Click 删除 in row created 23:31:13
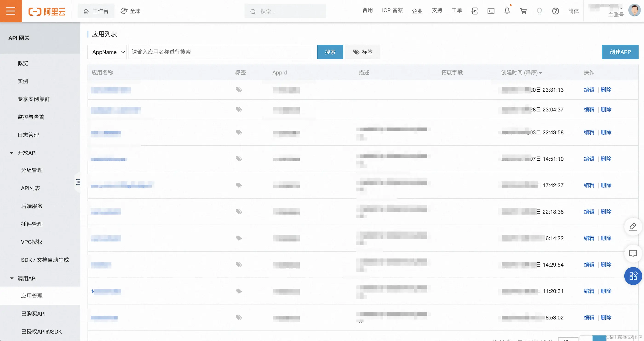 [x=606, y=90]
